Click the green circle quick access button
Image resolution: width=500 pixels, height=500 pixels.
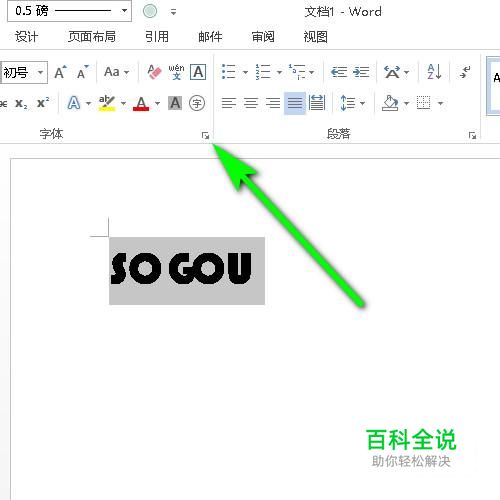pyautogui.click(x=150, y=11)
